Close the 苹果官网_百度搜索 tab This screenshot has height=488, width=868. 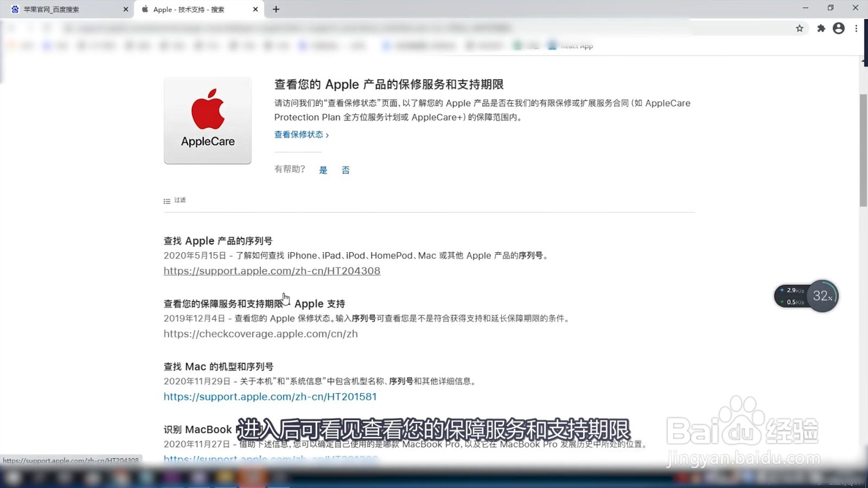[126, 9]
